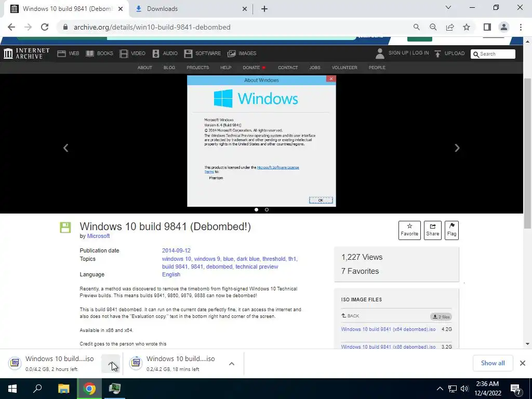Click Show all downloads
Screen dimensions: 532x399
coord(493,363)
